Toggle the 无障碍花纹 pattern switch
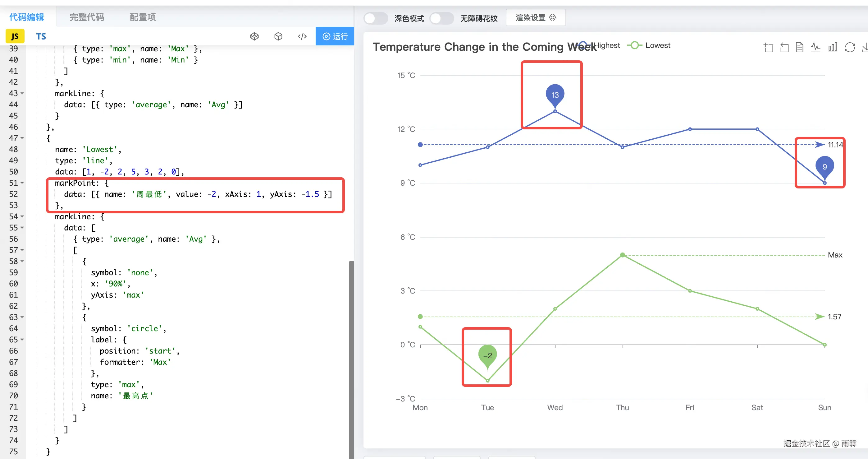The image size is (868, 459). click(442, 18)
